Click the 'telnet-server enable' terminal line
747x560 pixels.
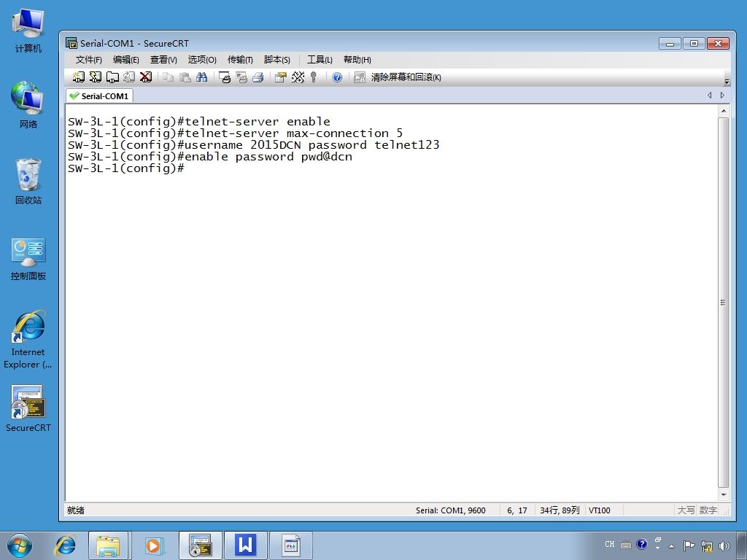pyautogui.click(x=198, y=122)
